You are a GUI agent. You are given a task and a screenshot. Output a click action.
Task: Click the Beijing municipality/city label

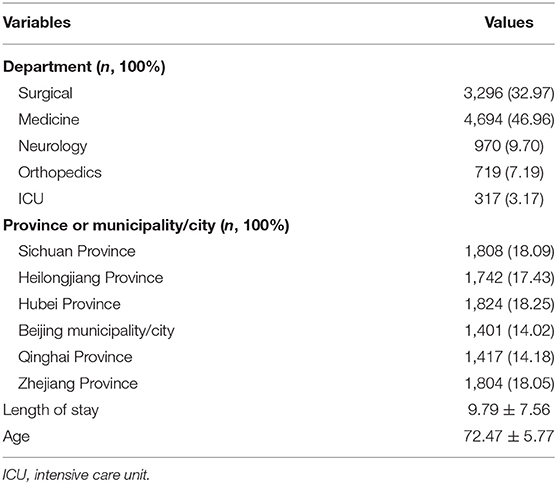(x=96, y=331)
